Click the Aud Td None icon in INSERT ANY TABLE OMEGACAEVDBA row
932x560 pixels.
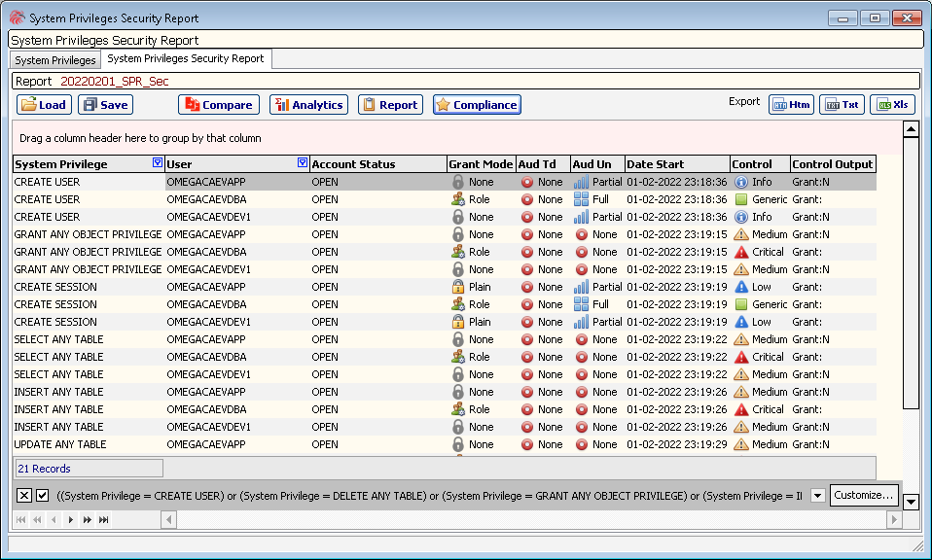(527, 409)
